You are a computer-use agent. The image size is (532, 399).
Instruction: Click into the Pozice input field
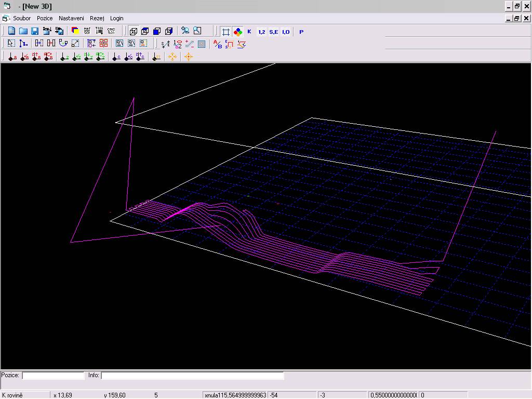click(x=53, y=375)
